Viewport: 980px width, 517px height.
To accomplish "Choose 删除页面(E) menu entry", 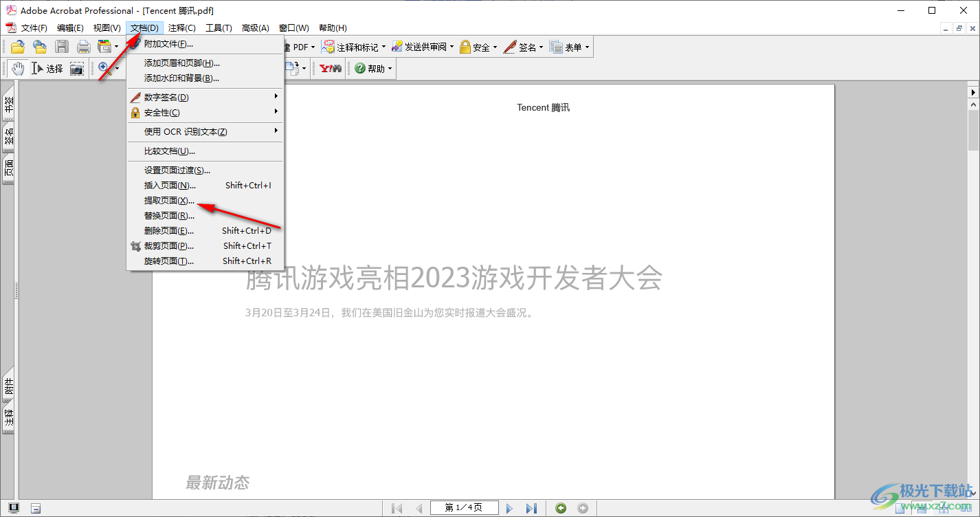I will (205, 231).
